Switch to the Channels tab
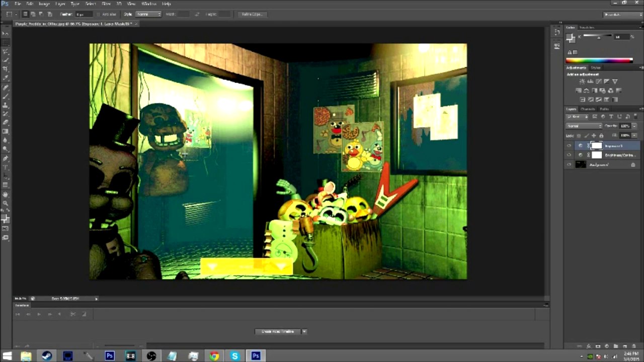The width and height of the screenshot is (644, 362). tap(588, 109)
